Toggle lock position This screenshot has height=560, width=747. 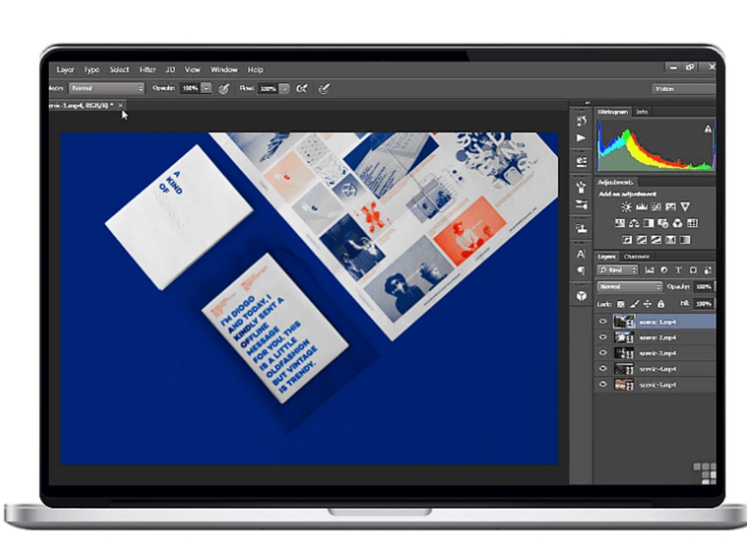pyautogui.click(x=647, y=304)
